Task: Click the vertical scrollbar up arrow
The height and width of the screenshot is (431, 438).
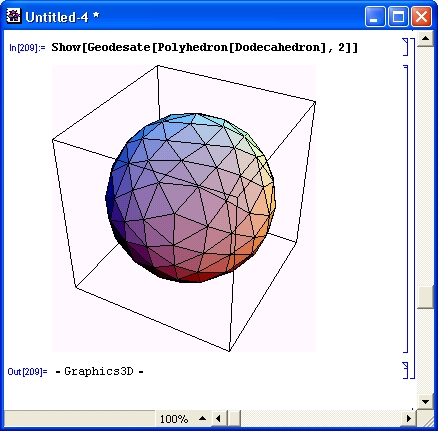Action: click(425, 38)
